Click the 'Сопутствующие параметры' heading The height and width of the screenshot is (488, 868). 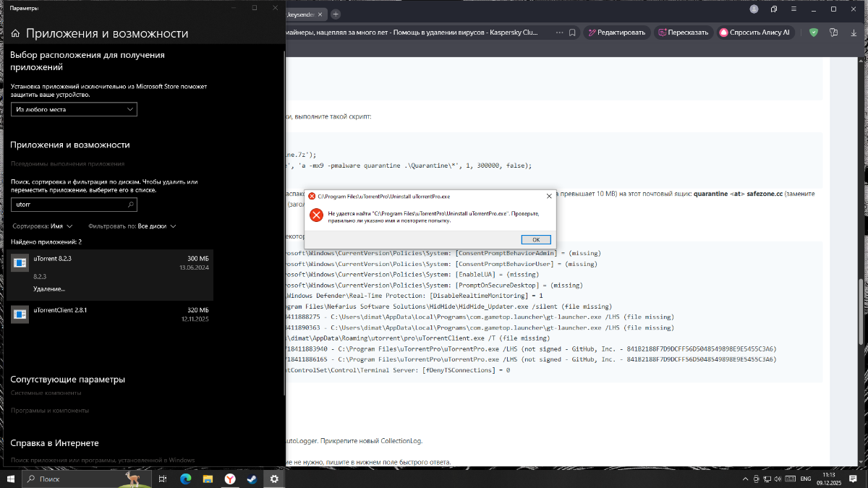tap(68, 379)
